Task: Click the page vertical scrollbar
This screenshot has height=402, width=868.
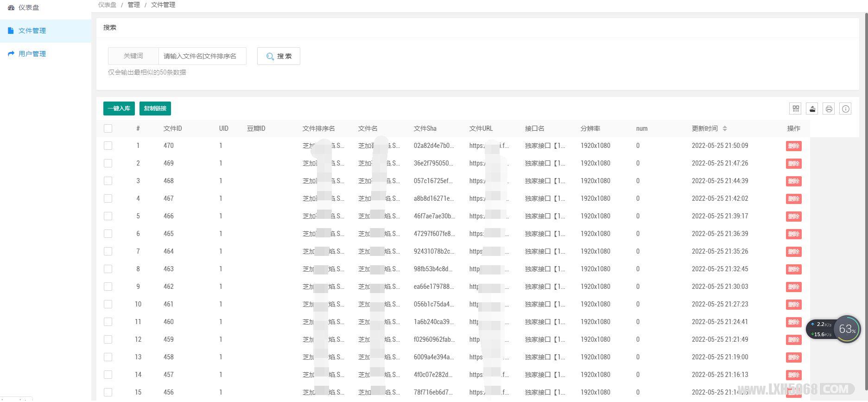Action: (x=866, y=201)
